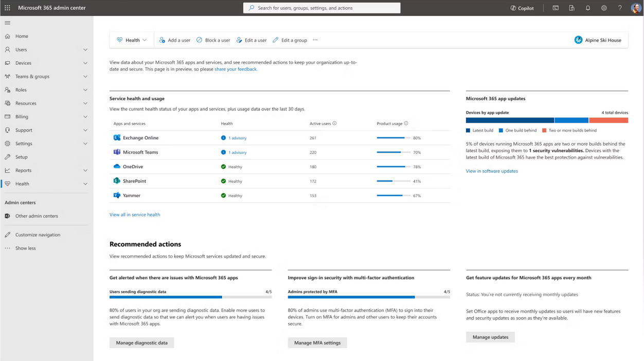Click the Alpine Ski House logo
Screen dimensions: 644x361
578,40
